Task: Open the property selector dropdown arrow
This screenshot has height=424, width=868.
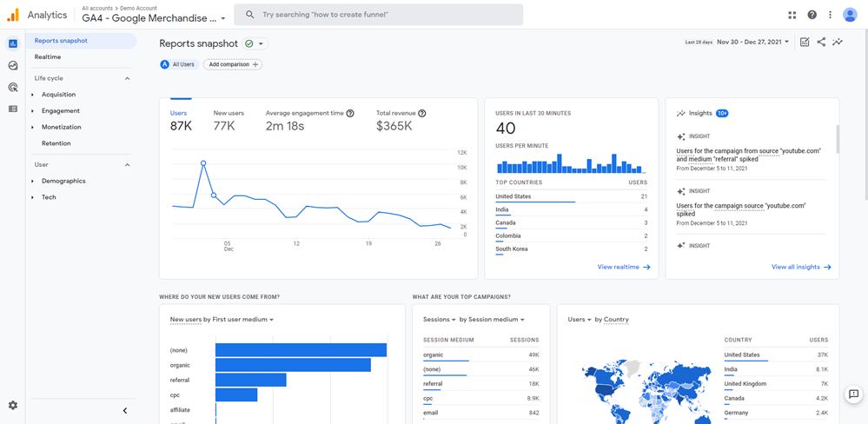Action: 223,18
